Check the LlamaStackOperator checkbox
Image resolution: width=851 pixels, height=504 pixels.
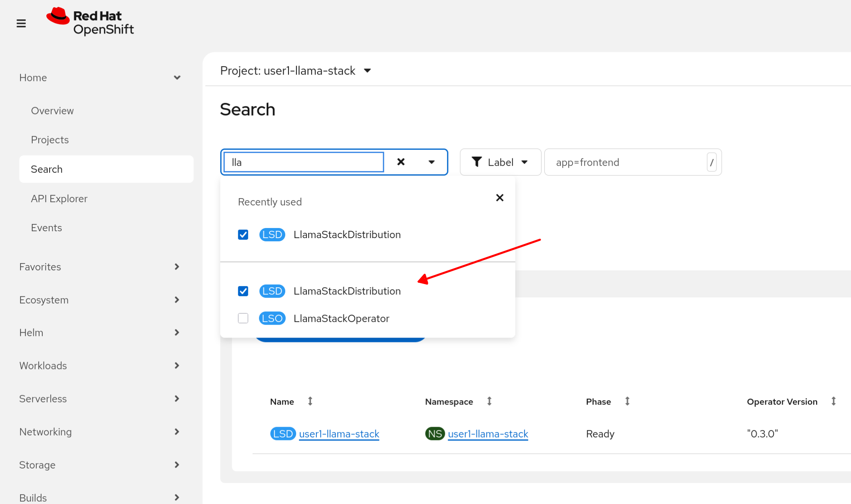click(243, 318)
